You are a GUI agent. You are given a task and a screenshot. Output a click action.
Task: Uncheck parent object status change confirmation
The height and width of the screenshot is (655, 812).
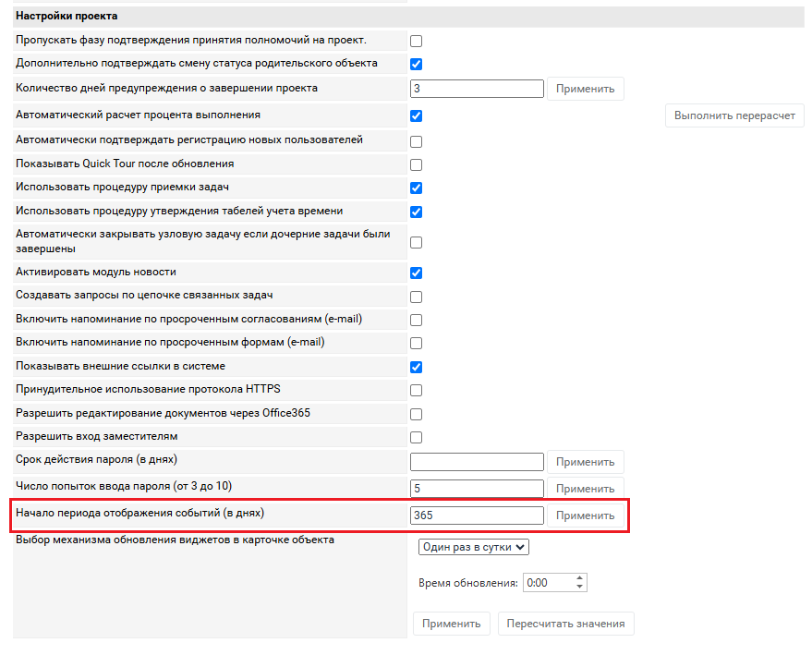pos(416,65)
